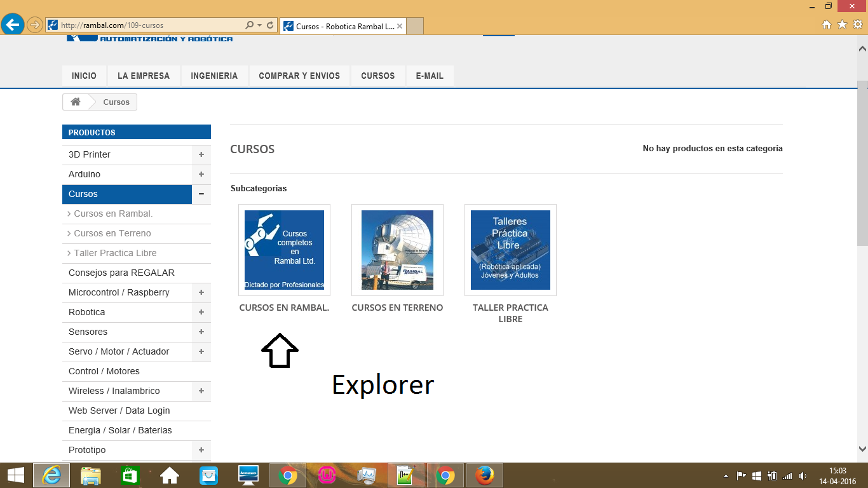
Task: Open the 'TALLER PRACTICA LIBRE' subcategory title link
Action: pos(510,313)
